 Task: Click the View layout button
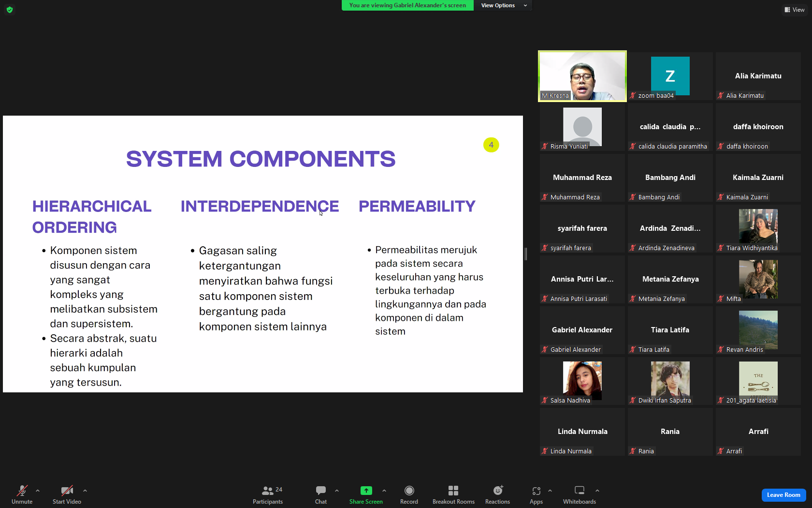click(795, 10)
